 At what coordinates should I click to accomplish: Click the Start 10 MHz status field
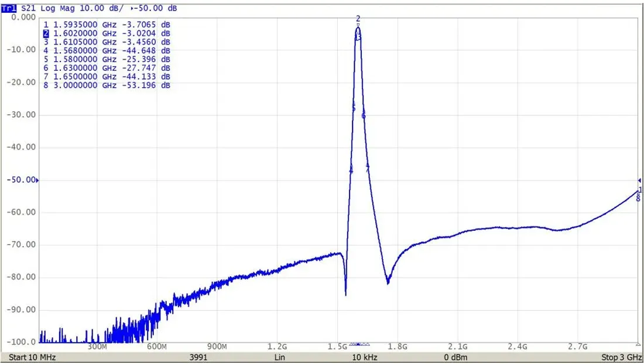[x=32, y=357]
